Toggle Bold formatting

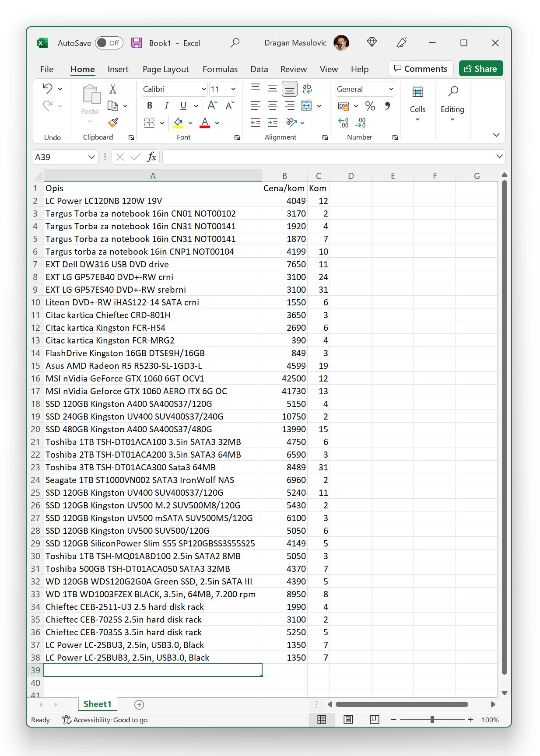pyautogui.click(x=150, y=105)
